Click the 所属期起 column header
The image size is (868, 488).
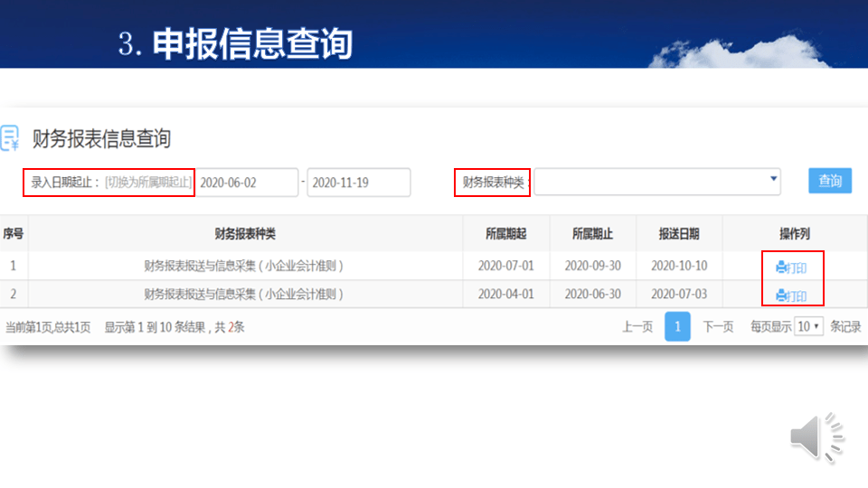506,234
